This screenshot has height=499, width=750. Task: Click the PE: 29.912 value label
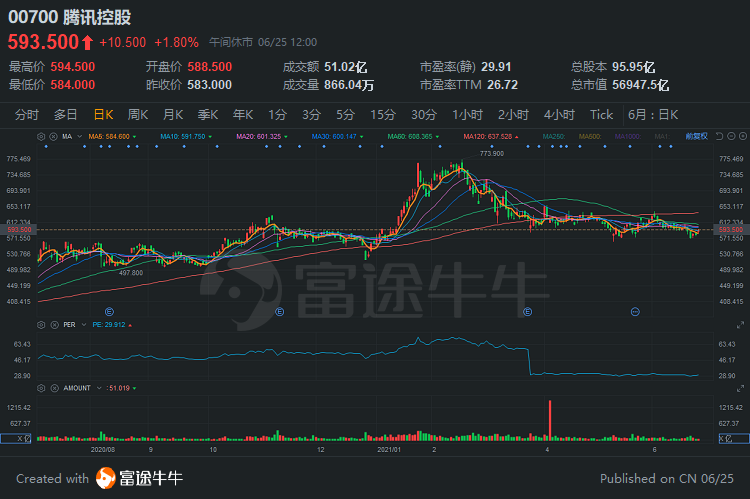click(109, 325)
